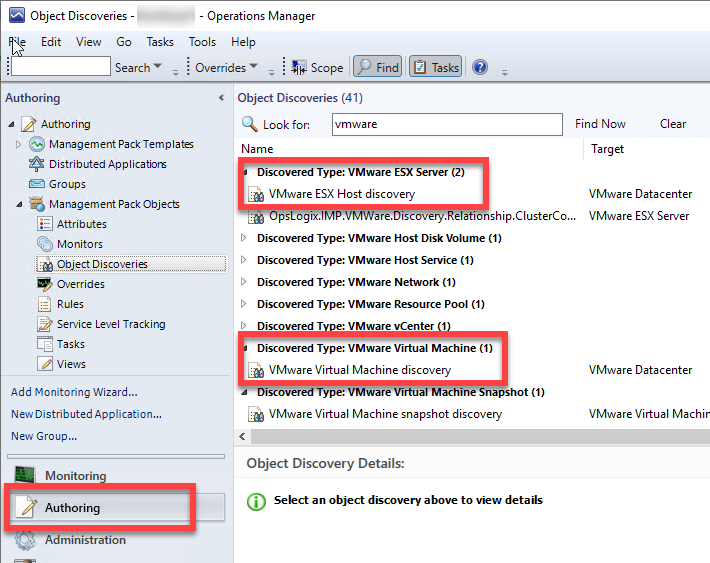This screenshot has width=710, height=563.
Task: Collapse the navigation pane with the chevron
Action: (x=221, y=98)
